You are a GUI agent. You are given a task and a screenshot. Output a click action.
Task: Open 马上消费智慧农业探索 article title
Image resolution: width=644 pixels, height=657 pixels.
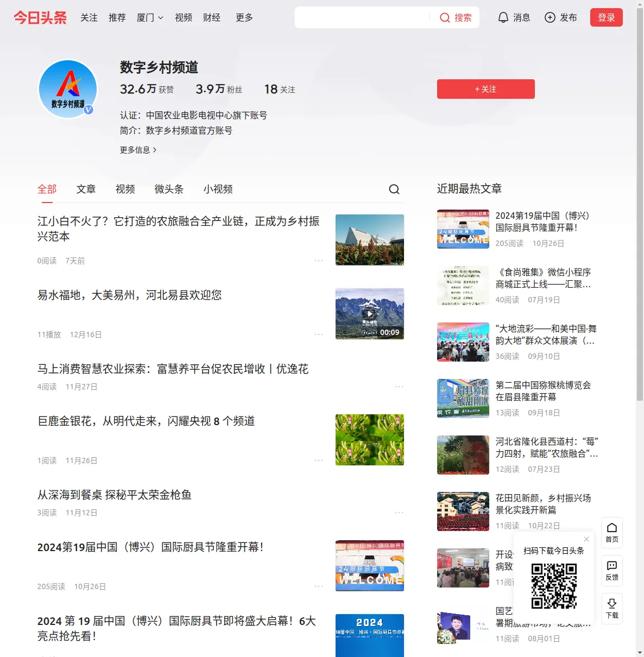(x=173, y=369)
